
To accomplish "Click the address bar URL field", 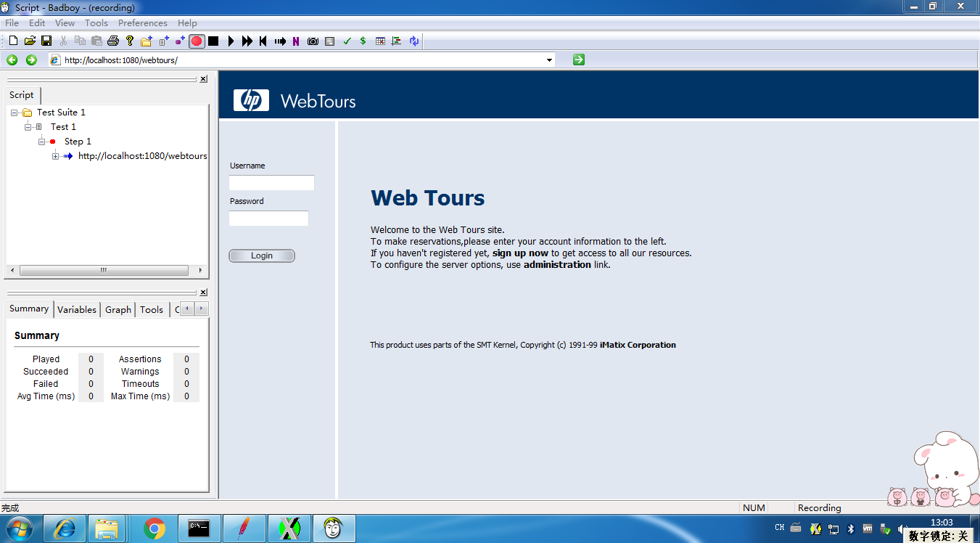I will point(302,60).
